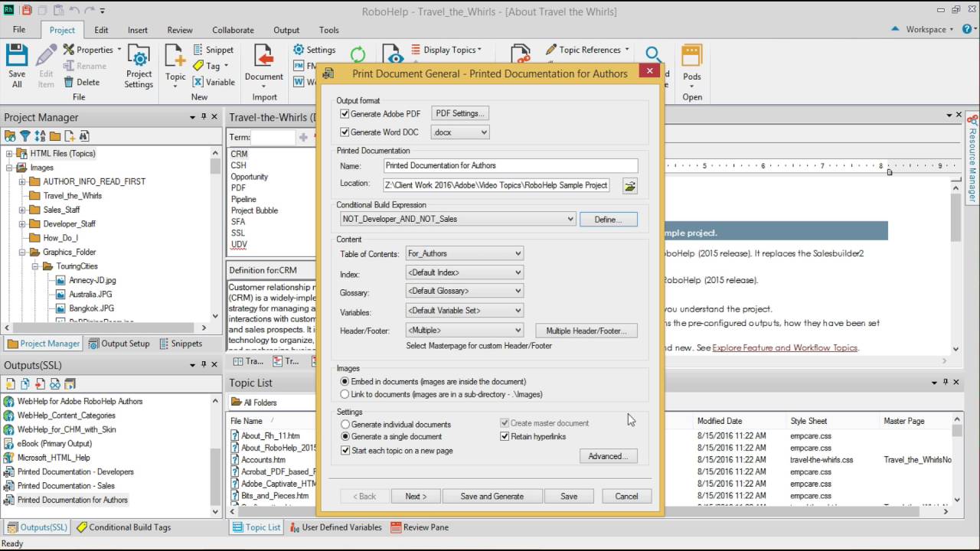Pin the Project Manager pod
The height and width of the screenshot is (551, 980).
[x=204, y=117]
